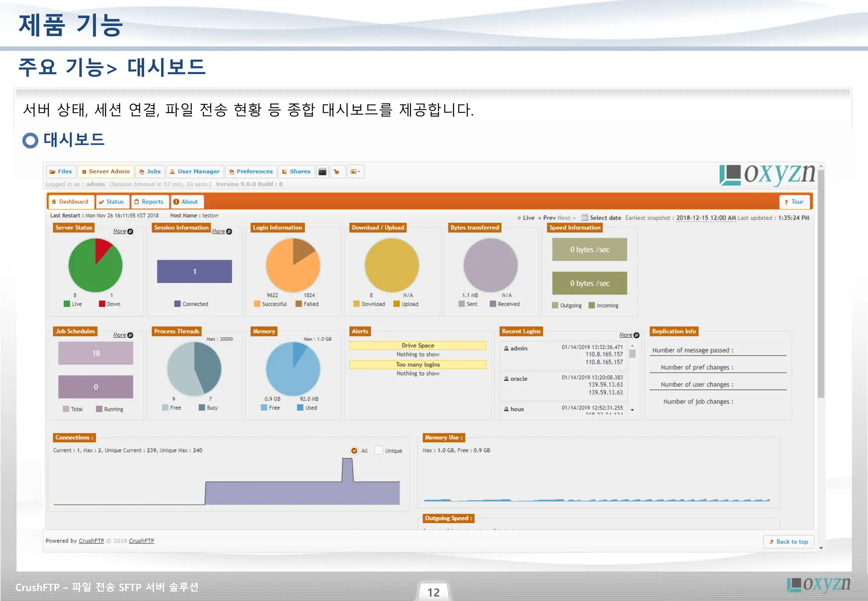Open first CrushFTP link in footer
The height and width of the screenshot is (601, 868).
(92, 541)
